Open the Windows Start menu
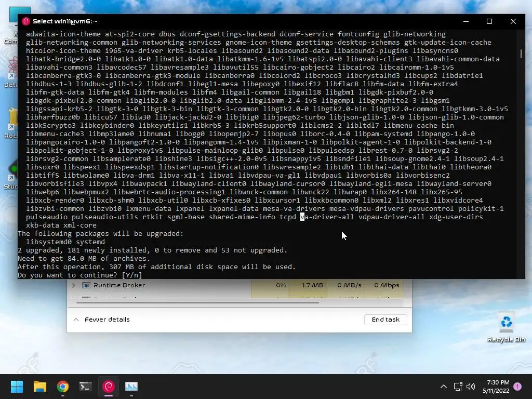532x399 pixels. (x=17, y=387)
